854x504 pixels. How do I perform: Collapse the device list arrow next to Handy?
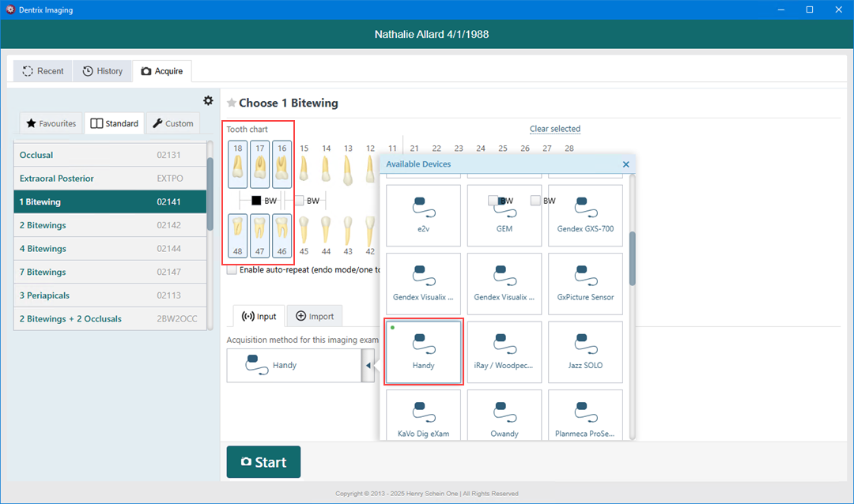368,366
